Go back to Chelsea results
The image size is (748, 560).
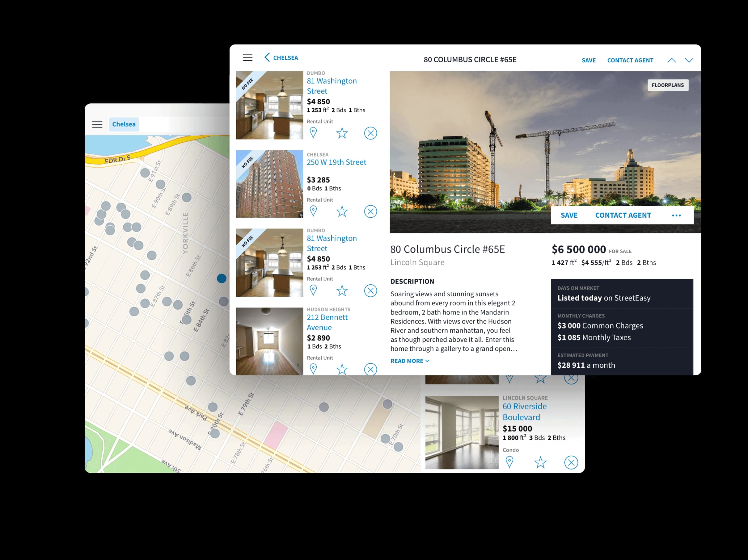point(281,58)
